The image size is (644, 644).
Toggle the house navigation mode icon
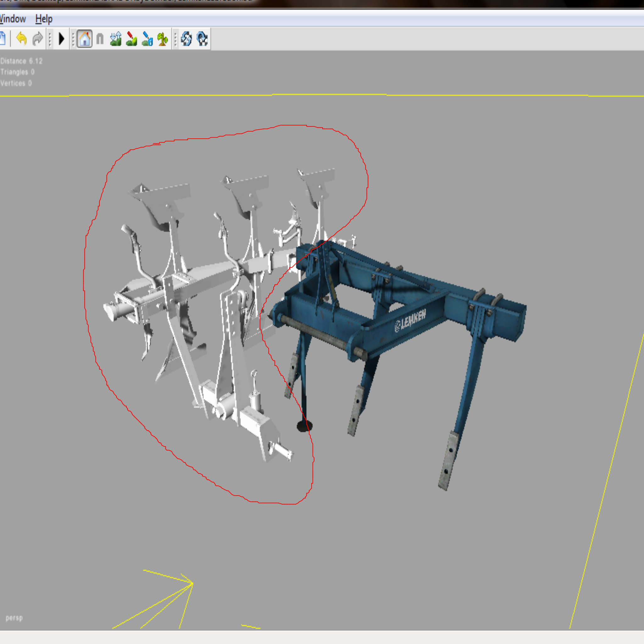click(x=85, y=39)
